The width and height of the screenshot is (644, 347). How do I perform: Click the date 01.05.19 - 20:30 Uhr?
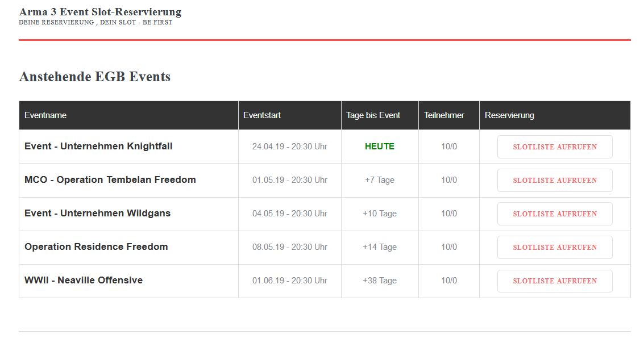pyautogui.click(x=289, y=180)
